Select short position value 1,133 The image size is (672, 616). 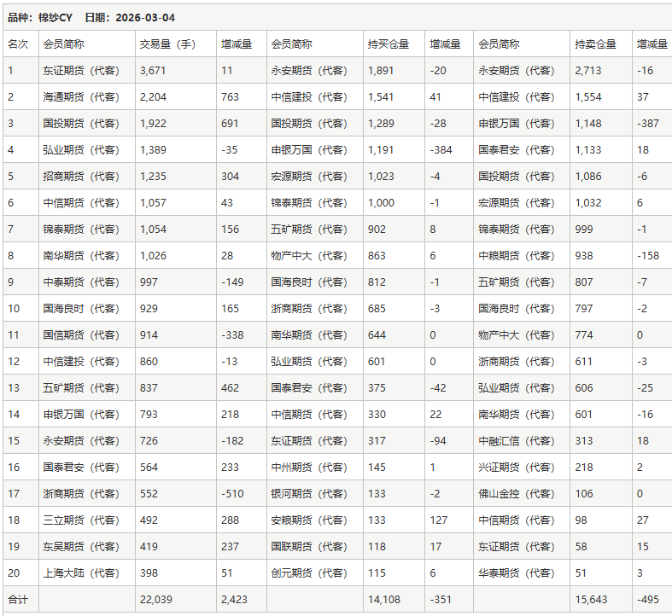(588, 150)
